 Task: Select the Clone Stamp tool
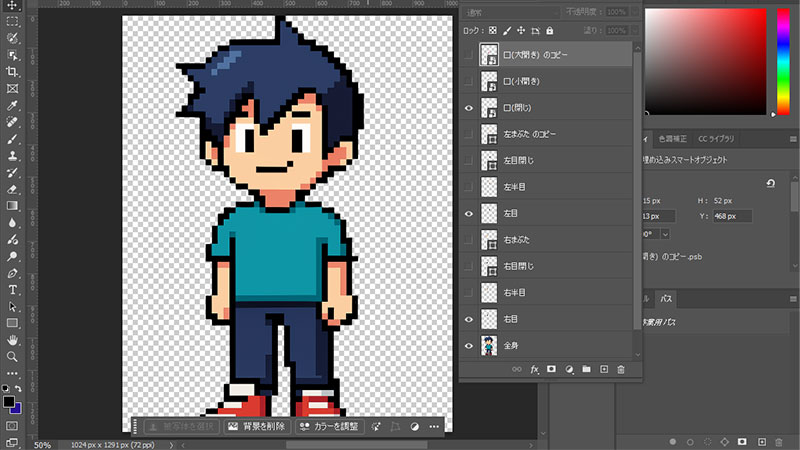(12, 156)
